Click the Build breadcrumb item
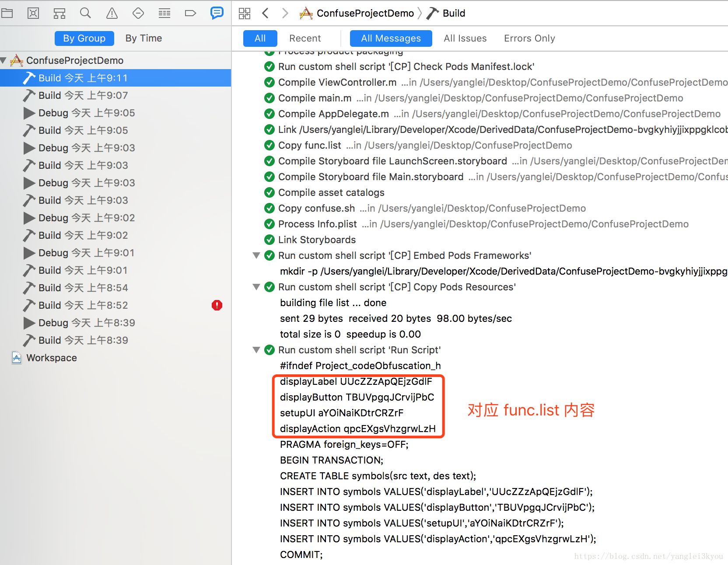The width and height of the screenshot is (728, 565). pyautogui.click(x=446, y=13)
